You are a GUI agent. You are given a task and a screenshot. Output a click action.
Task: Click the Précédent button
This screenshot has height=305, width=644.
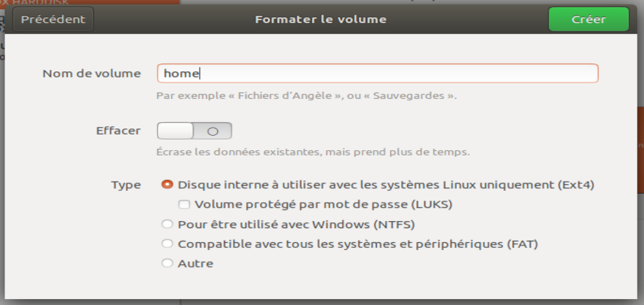pyautogui.click(x=53, y=20)
